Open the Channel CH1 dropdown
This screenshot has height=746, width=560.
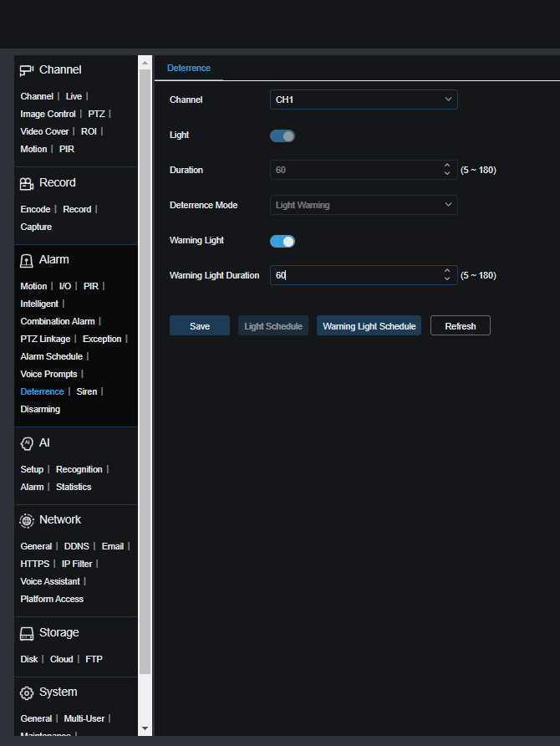click(364, 100)
